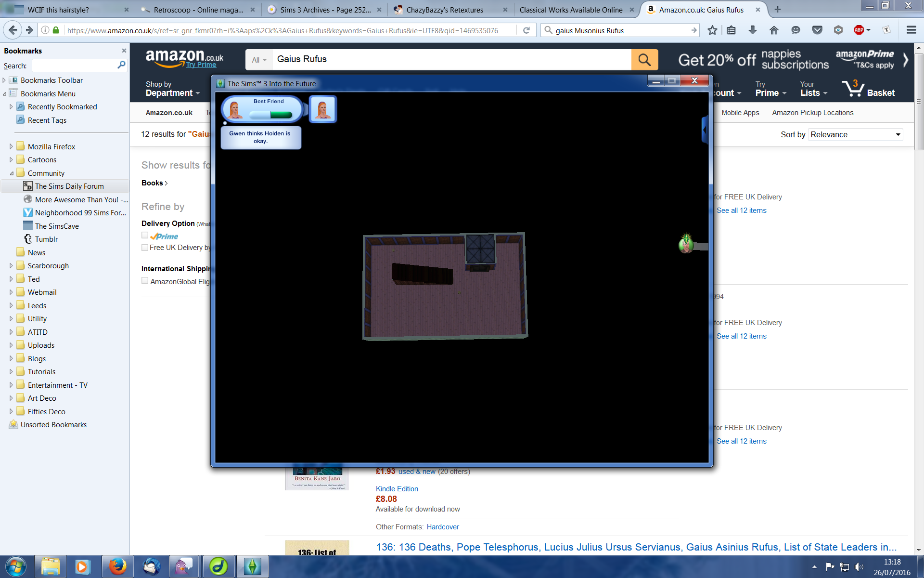924x578 pixels.
Task: Click the second Sim portrait thumbnail
Action: (x=322, y=109)
